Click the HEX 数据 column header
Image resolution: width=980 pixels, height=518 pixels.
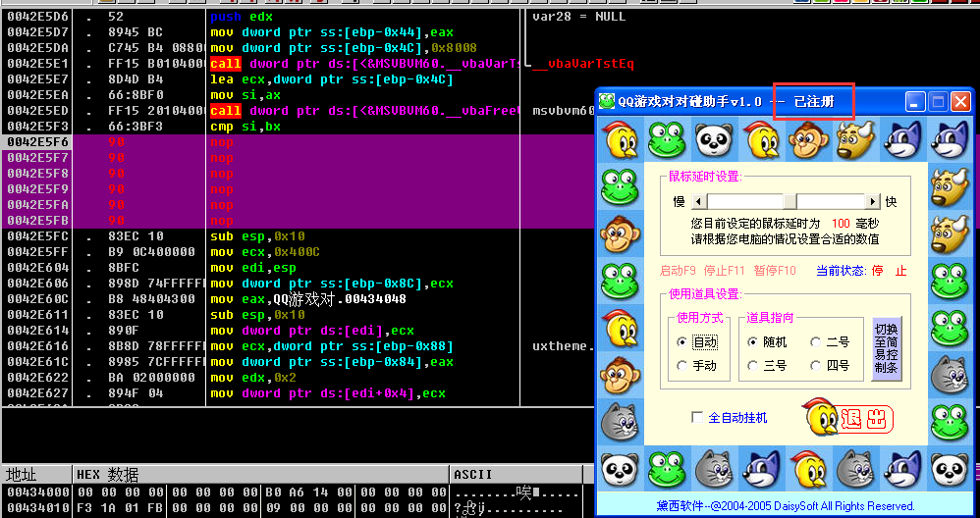[x=260, y=474]
